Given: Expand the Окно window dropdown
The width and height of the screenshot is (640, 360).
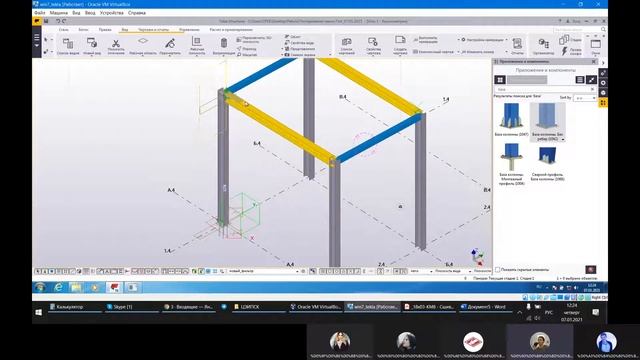Looking at the screenshot, I should pyautogui.click(x=596, y=55).
